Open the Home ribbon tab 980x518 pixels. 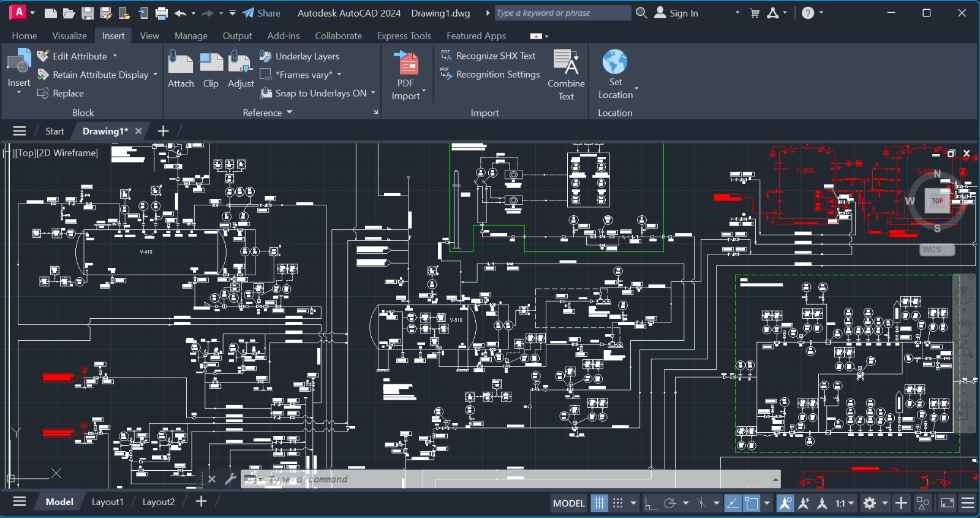(x=24, y=36)
